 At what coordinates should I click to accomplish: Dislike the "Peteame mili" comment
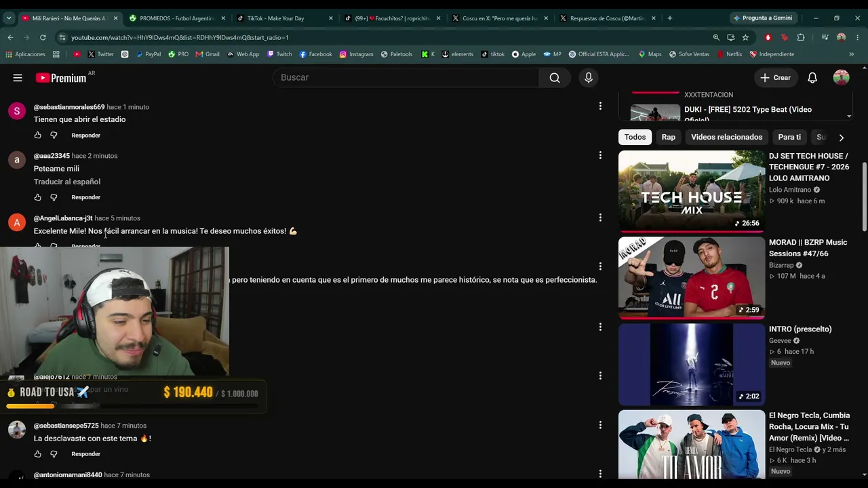[54, 197]
